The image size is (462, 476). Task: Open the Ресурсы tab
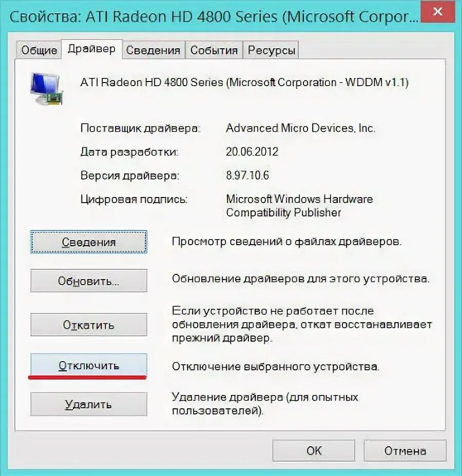(x=271, y=50)
